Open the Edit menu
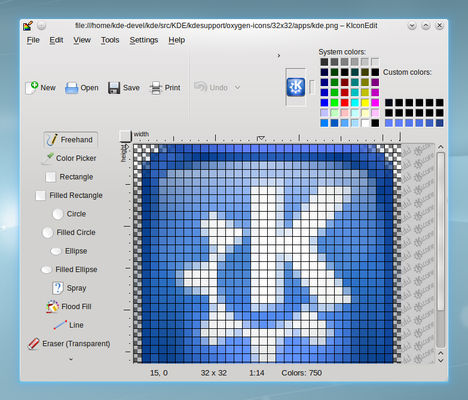The width and height of the screenshot is (468, 400). pyautogui.click(x=56, y=40)
